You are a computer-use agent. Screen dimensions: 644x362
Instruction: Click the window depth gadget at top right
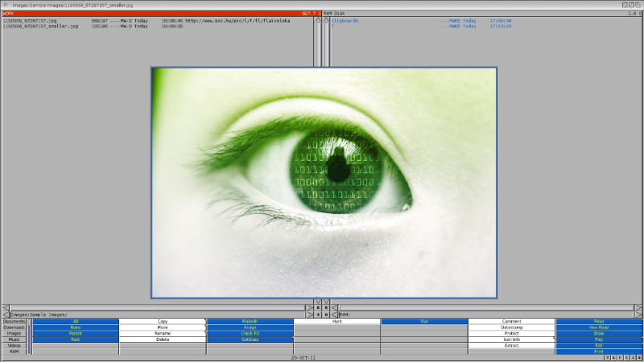pyautogui.click(x=637, y=5)
